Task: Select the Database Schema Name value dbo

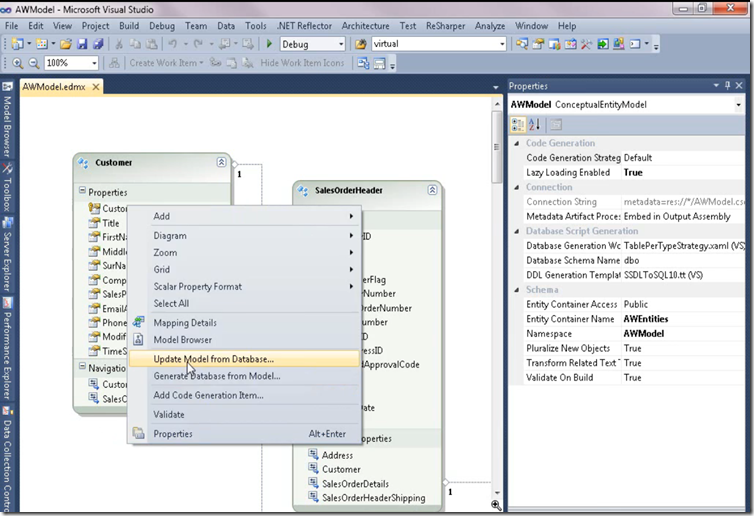Action: click(x=631, y=260)
